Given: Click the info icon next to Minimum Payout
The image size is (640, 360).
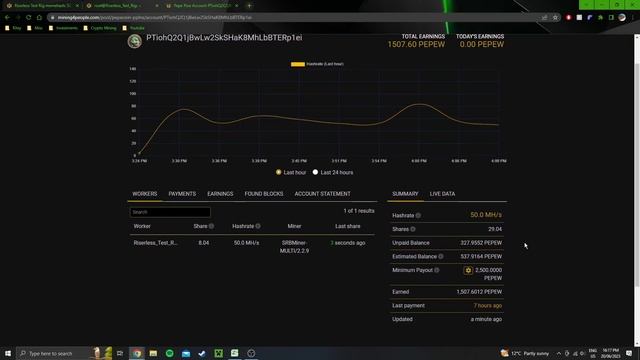Looking at the screenshot, I should click(437, 270).
